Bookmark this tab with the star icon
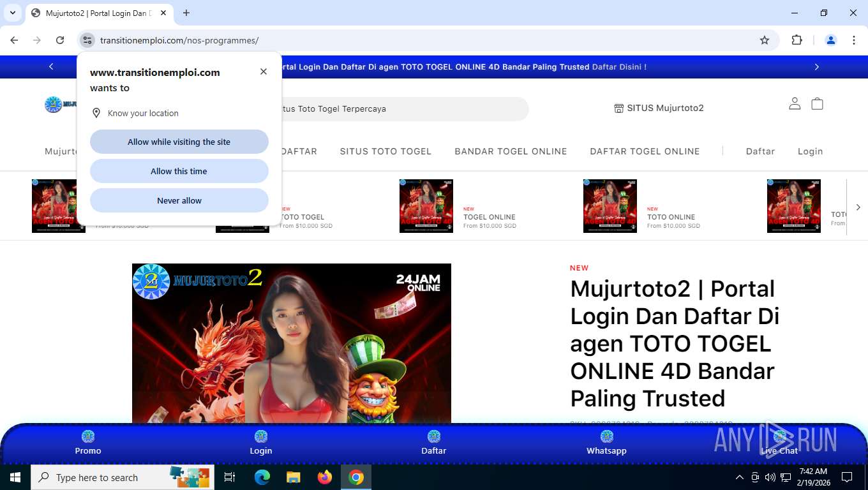Image resolution: width=868 pixels, height=490 pixels. [765, 40]
